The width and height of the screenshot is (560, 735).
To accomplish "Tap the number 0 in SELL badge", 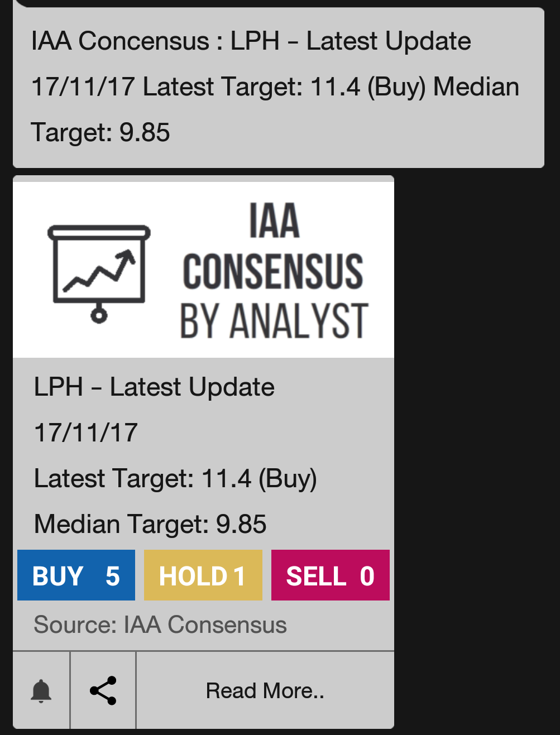I will coord(367,576).
